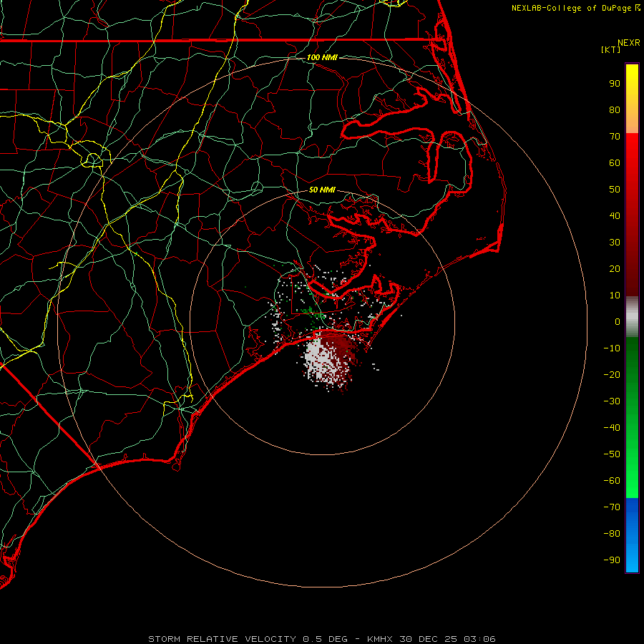This screenshot has height=644, width=644.
Task: Click the 90 value on the velocity scale
Action: point(615,84)
